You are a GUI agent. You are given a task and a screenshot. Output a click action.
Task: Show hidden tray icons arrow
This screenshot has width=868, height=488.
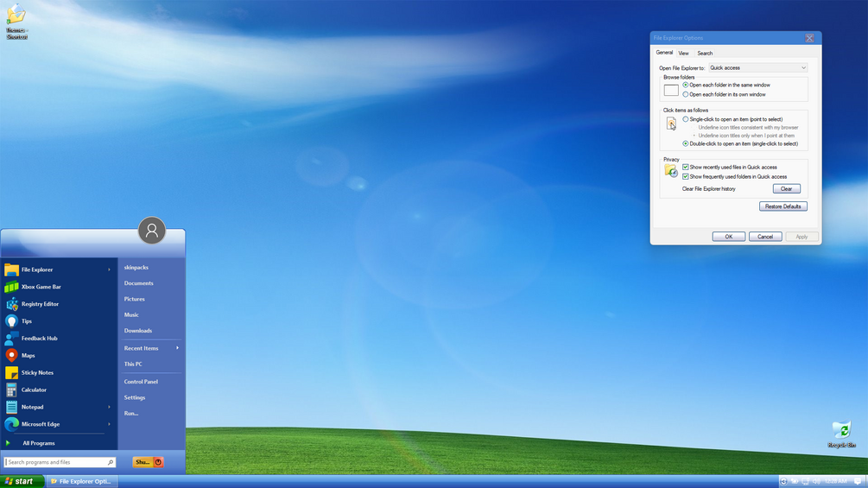[x=783, y=481]
